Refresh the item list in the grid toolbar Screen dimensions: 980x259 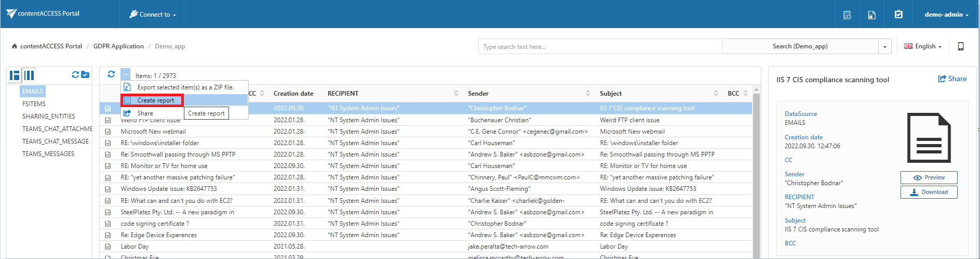[x=111, y=74]
